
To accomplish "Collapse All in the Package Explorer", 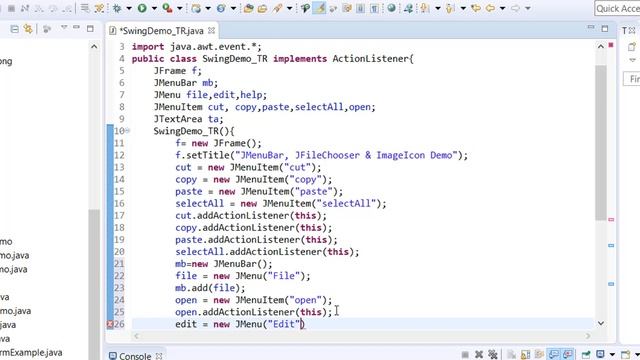I will point(14,29).
